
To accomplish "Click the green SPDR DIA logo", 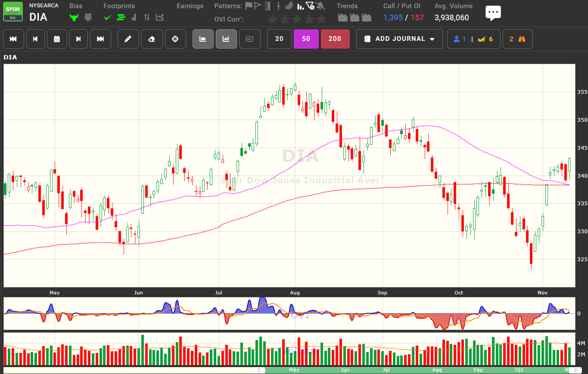I will 13,12.
